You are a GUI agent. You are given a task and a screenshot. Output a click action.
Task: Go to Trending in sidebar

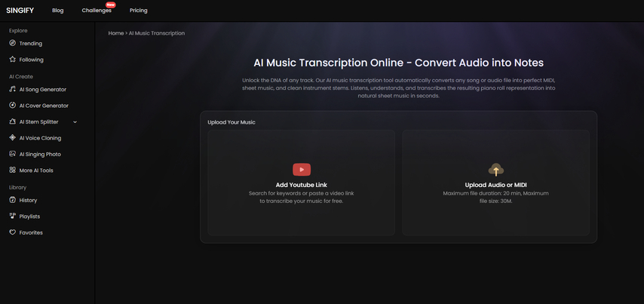pos(31,44)
